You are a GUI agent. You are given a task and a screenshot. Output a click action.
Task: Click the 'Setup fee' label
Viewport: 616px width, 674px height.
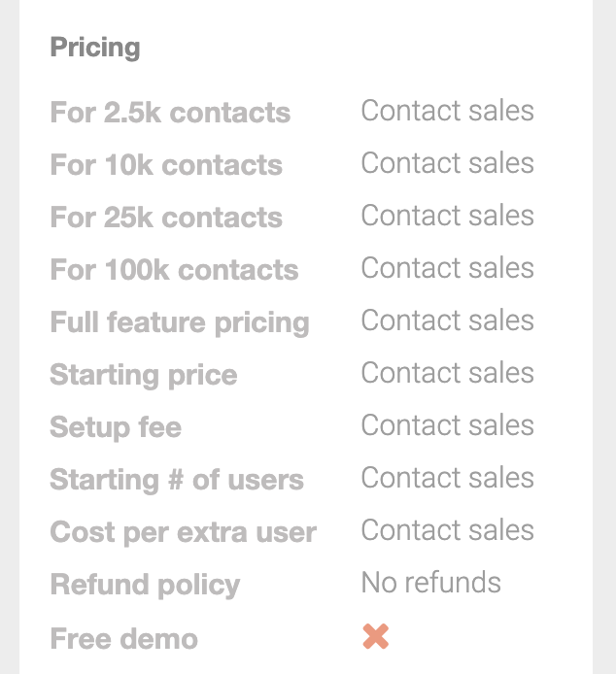(116, 427)
